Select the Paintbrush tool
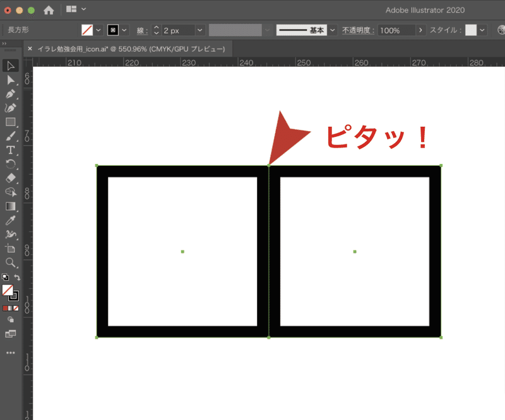This screenshot has height=420, width=505. (x=11, y=136)
